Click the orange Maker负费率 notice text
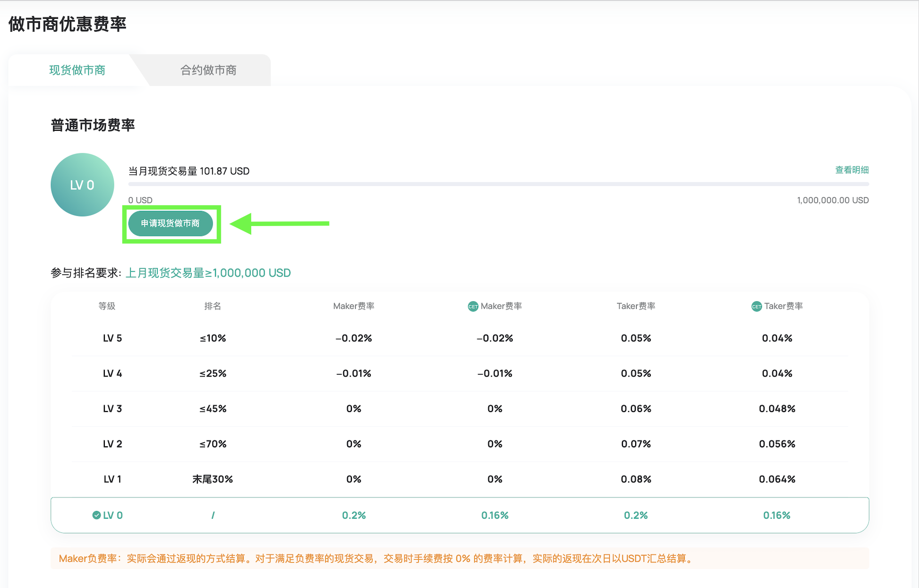Screen dimensions: 919x588 coord(376,559)
